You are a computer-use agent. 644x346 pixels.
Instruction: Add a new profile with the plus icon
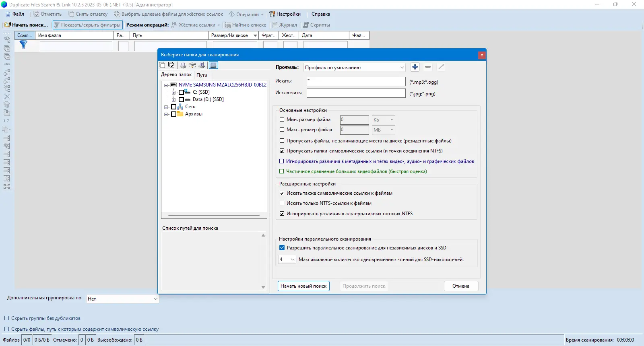click(x=415, y=67)
